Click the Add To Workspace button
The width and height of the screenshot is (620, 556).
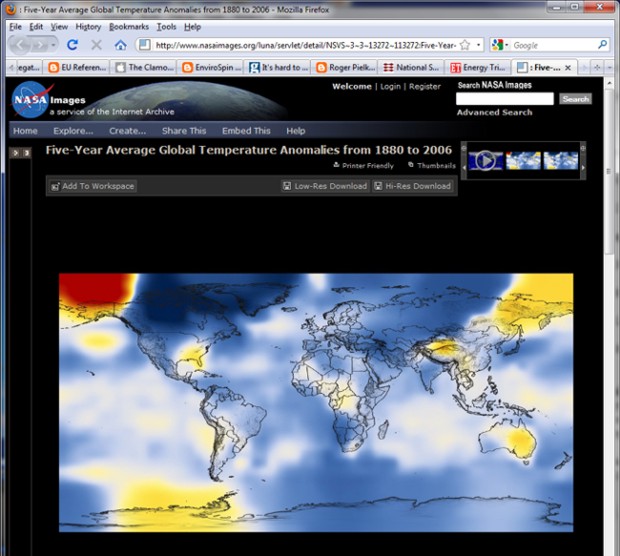pyautogui.click(x=93, y=186)
